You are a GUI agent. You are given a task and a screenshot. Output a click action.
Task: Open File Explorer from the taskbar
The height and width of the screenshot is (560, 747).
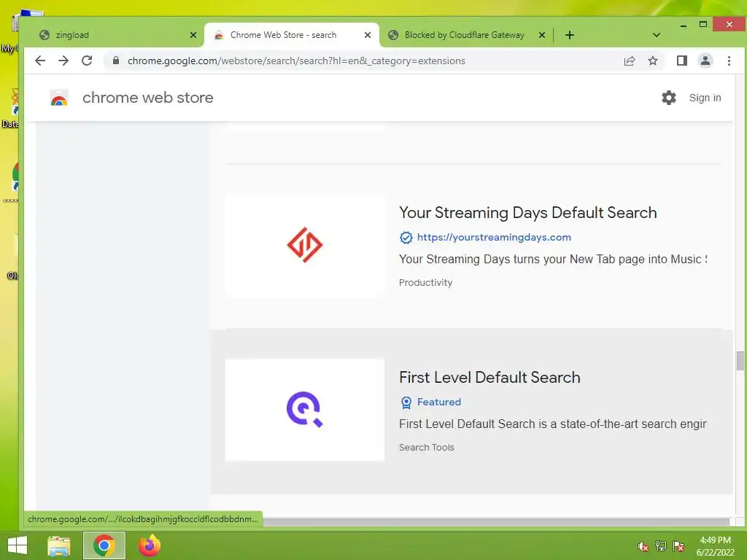[59, 545]
